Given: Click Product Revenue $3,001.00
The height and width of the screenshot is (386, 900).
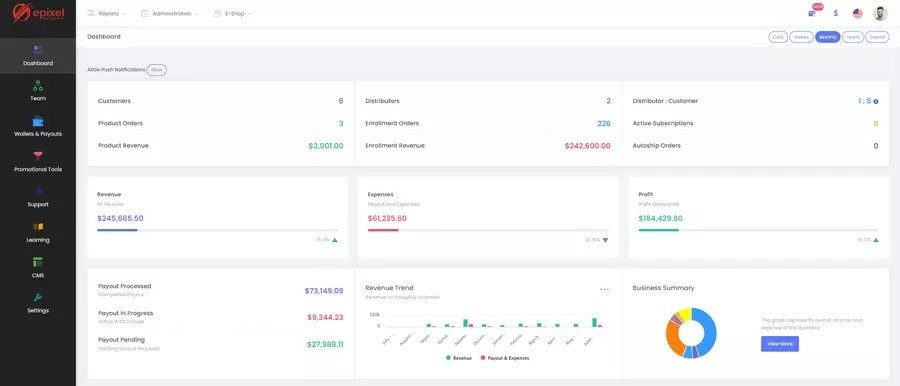Looking at the screenshot, I should (326, 146).
